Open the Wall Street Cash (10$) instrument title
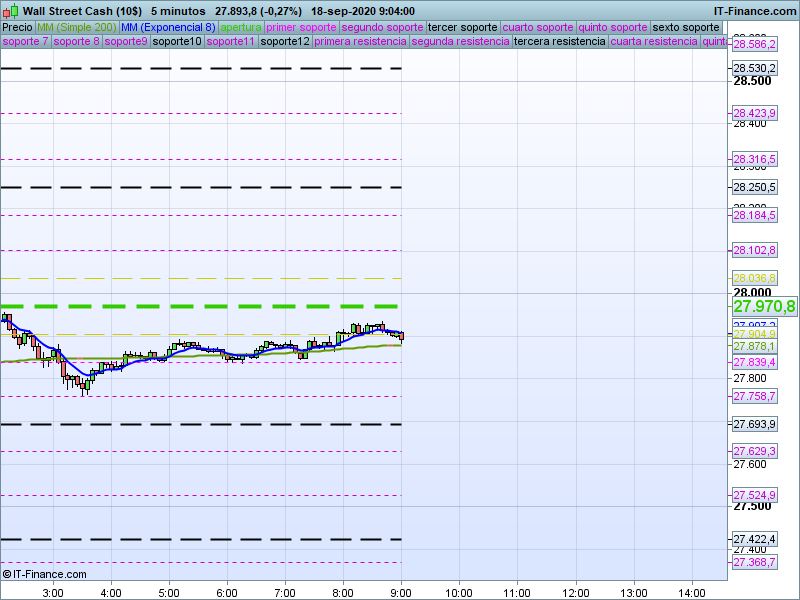The height and width of the screenshot is (600, 800). point(82,11)
